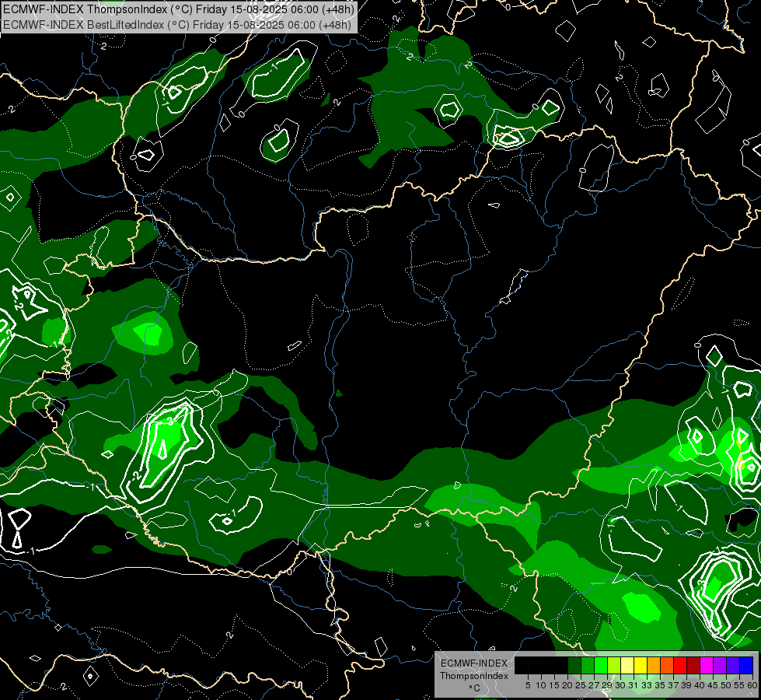
Task: Click the lime 29–30 legend swatch
Action: click(x=614, y=665)
